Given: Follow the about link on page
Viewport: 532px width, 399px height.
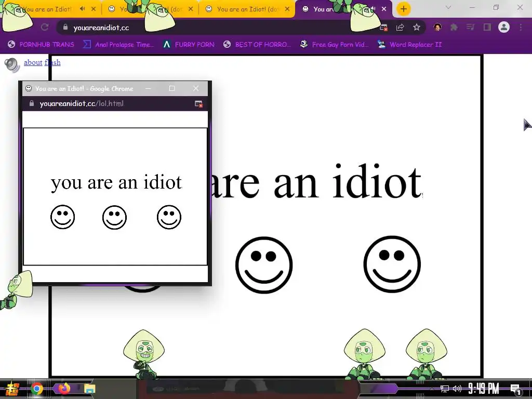Looking at the screenshot, I should [33, 62].
